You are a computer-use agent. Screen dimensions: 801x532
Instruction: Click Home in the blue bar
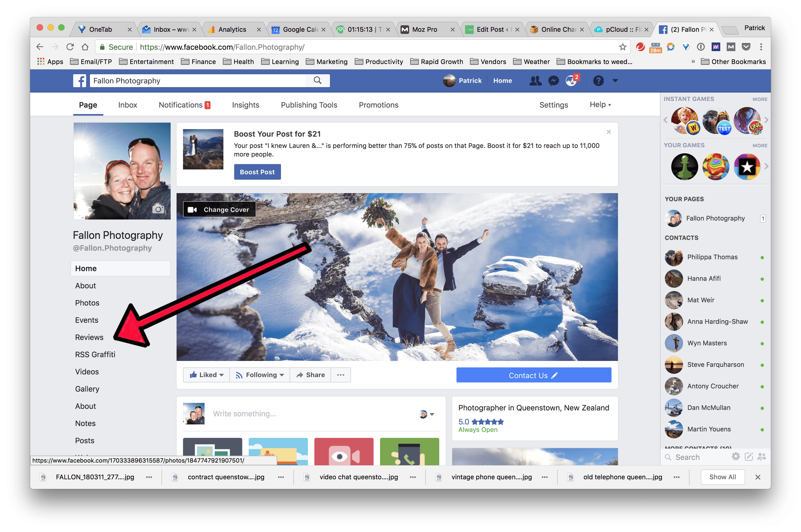(x=502, y=81)
